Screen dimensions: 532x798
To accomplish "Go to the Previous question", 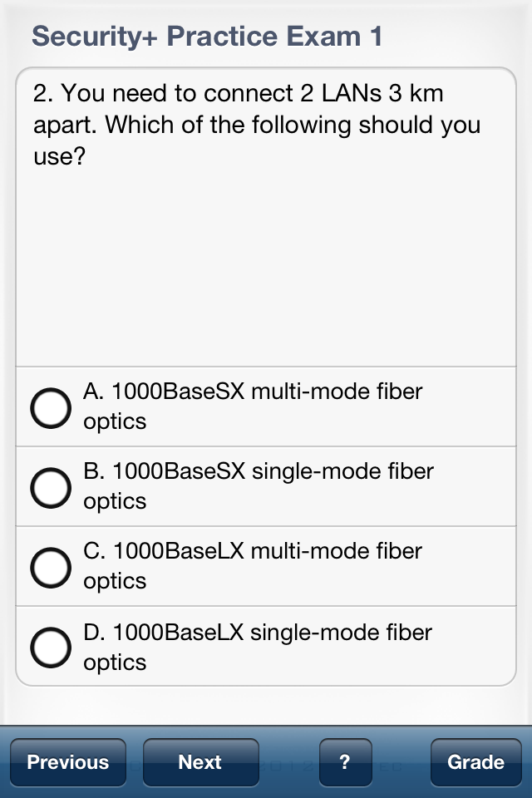I will click(68, 762).
